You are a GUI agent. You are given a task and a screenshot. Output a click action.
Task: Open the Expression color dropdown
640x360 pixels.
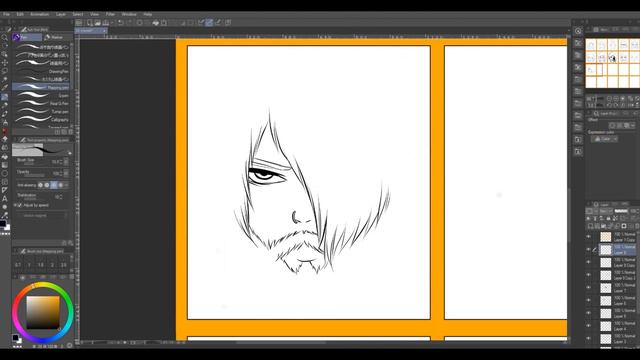604,139
